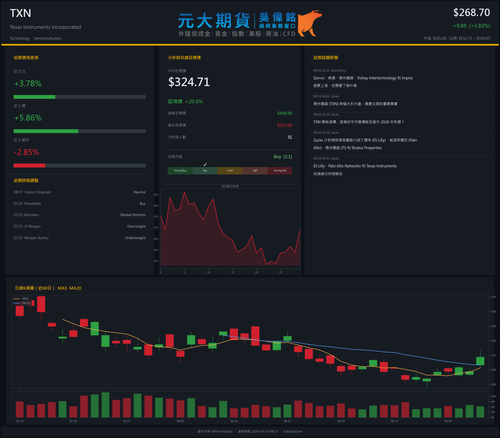Select the Hold rating segment
This screenshot has width=500, height=438.
click(230, 171)
